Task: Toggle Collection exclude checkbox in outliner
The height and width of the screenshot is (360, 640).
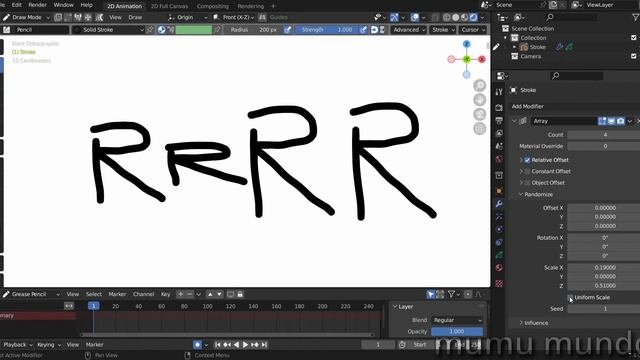Action: pos(633,38)
